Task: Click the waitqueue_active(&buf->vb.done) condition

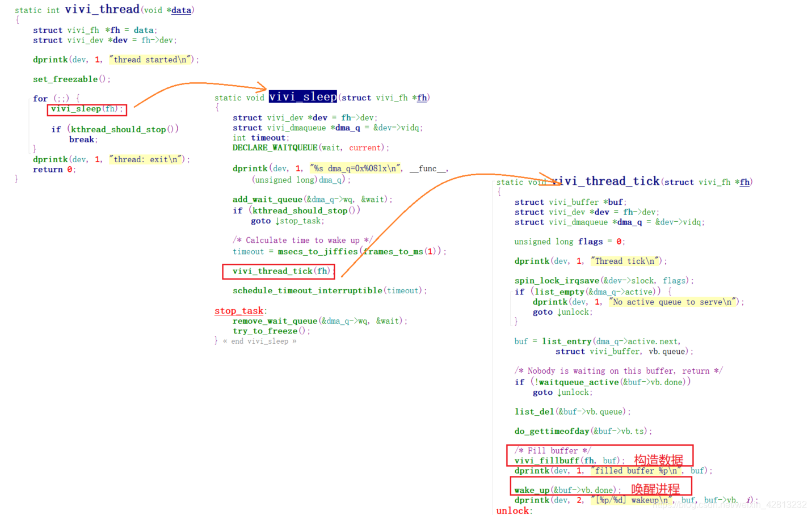Action: (x=612, y=382)
